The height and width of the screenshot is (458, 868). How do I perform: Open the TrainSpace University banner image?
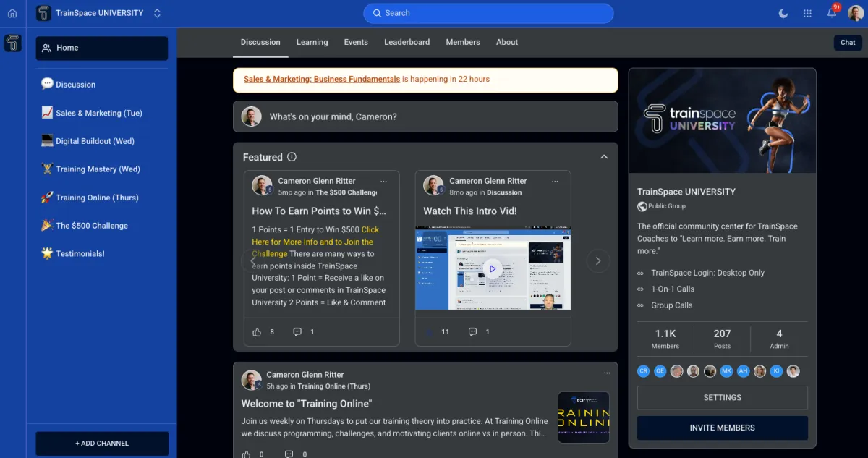tap(722, 121)
